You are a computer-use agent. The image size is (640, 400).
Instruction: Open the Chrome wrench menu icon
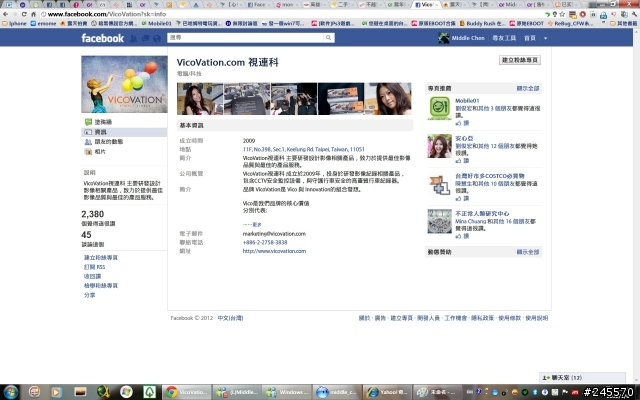[635, 14]
